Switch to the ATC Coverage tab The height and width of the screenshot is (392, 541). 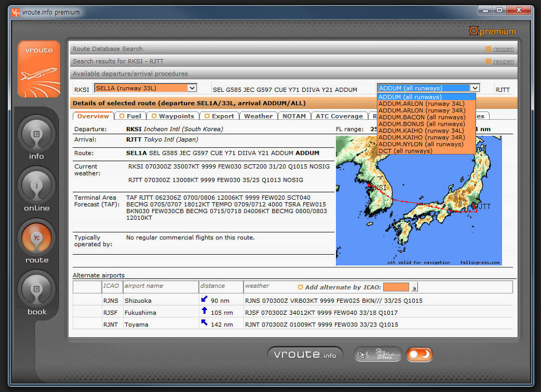[x=339, y=116]
